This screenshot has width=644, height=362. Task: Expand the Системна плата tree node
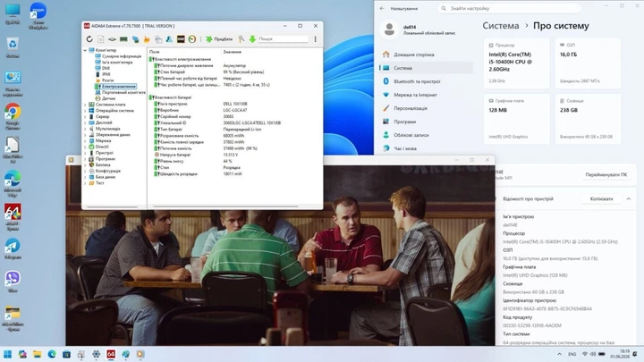[85, 105]
